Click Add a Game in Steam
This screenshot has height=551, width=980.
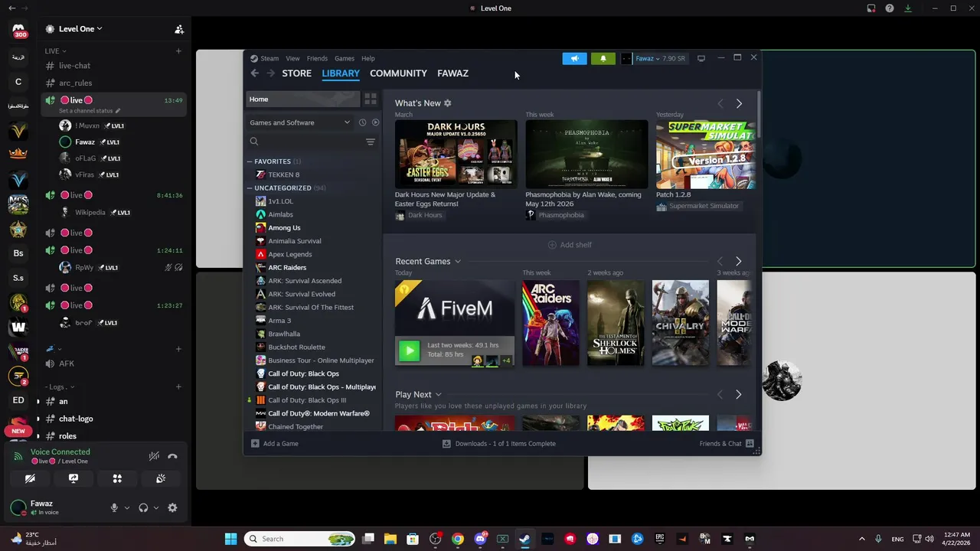click(275, 444)
